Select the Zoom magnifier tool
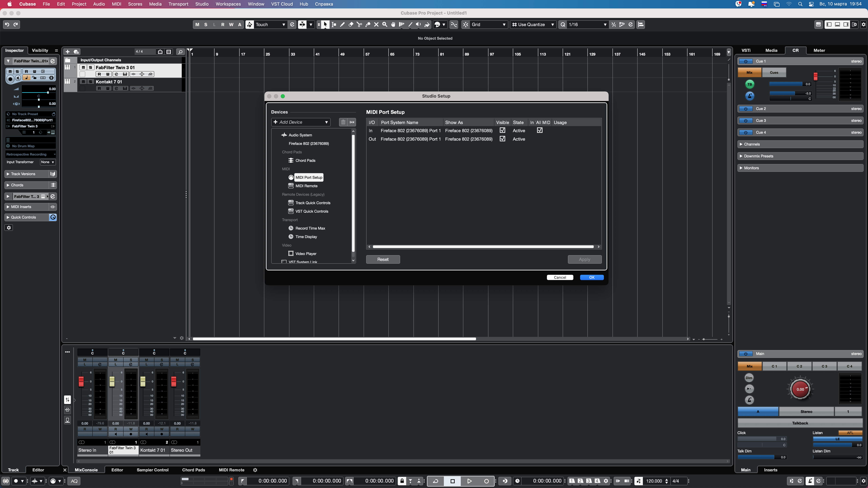This screenshot has height=488, width=868. 385,25
